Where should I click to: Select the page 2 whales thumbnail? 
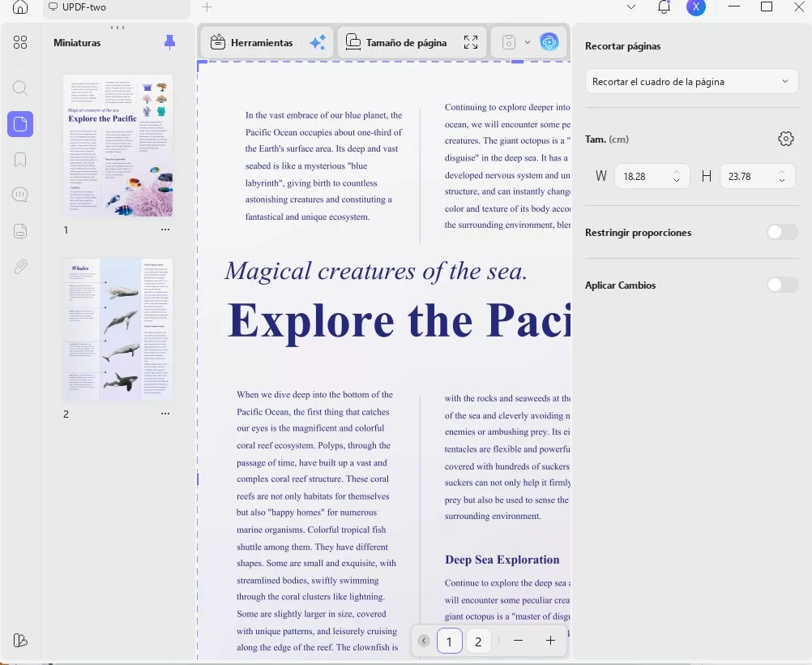[x=118, y=330]
